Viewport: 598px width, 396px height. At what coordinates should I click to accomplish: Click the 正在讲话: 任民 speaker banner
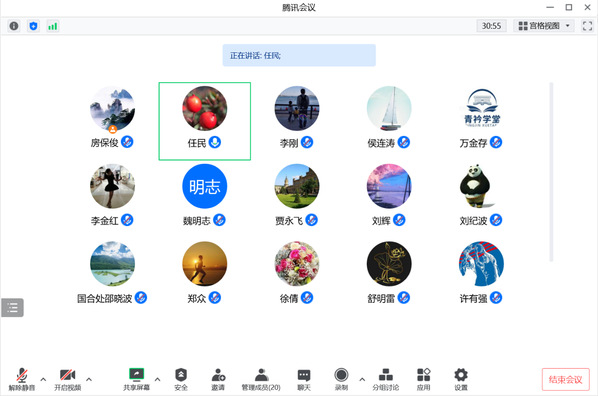[299, 55]
